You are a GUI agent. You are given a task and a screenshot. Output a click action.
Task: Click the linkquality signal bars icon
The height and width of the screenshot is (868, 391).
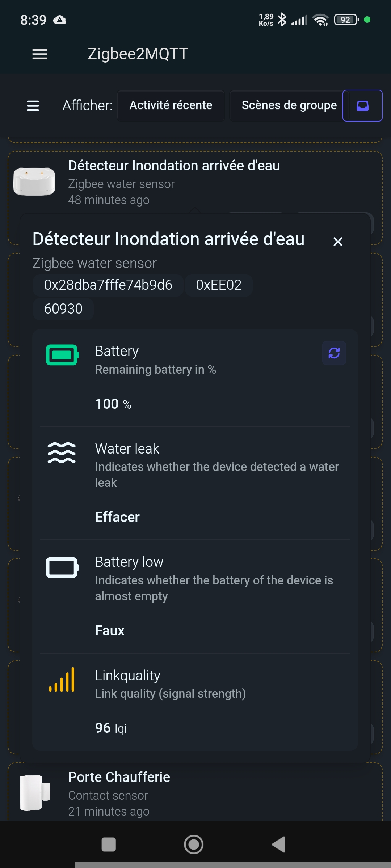[x=62, y=680]
